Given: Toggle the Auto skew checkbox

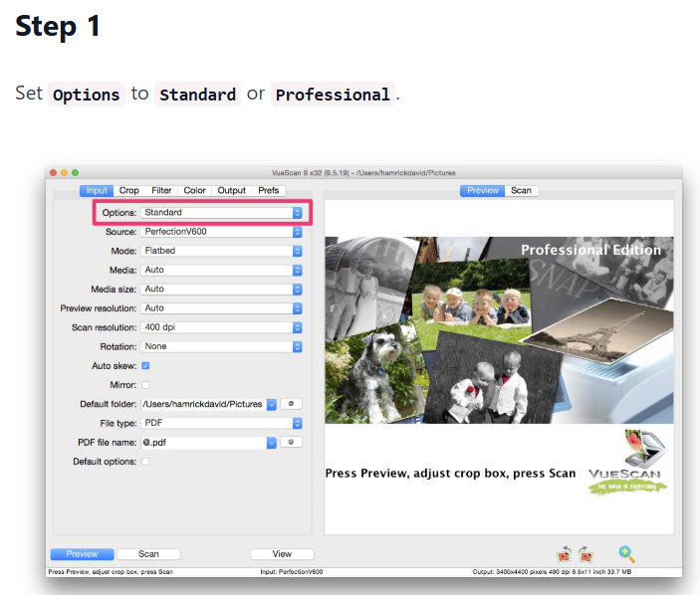Looking at the screenshot, I should click(x=145, y=366).
